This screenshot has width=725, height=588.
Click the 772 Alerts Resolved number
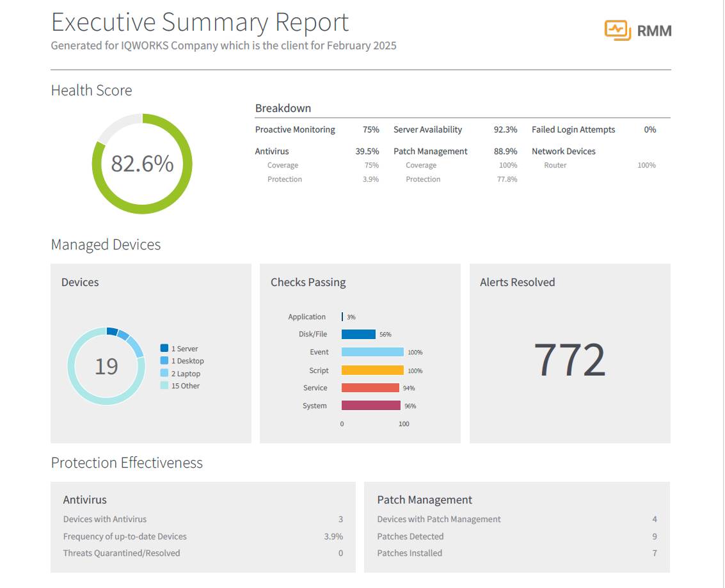[570, 360]
